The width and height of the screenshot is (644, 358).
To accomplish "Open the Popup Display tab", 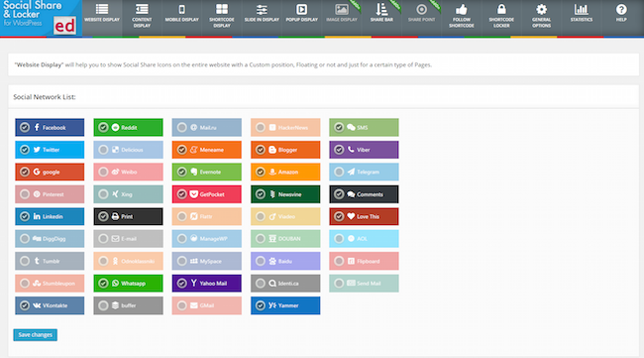I will tap(302, 18).
